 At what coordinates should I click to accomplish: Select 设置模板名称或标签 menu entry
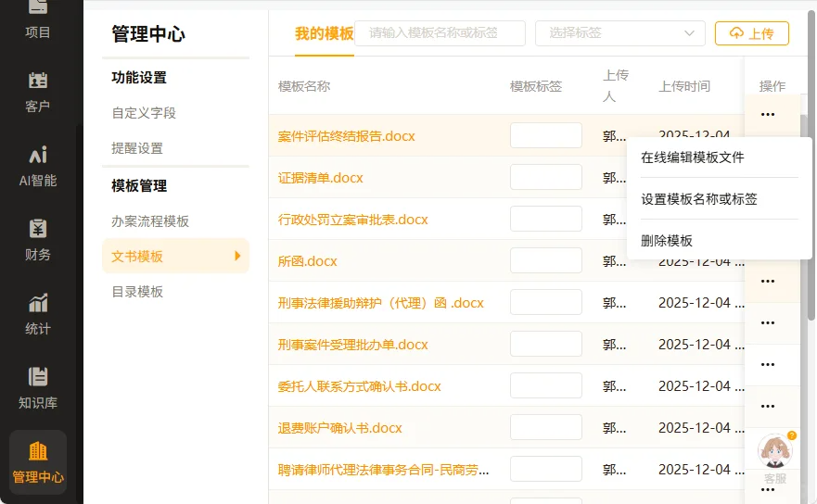[x=698, y=199]
